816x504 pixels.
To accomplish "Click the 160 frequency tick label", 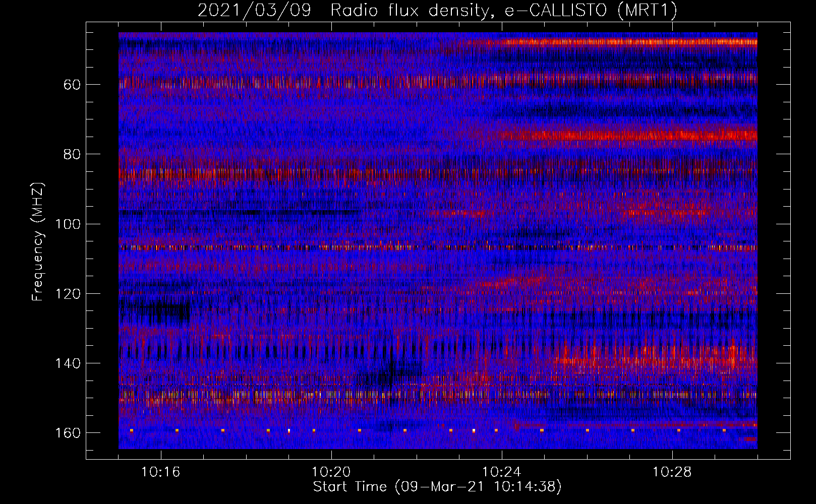I will pos(68,433).
